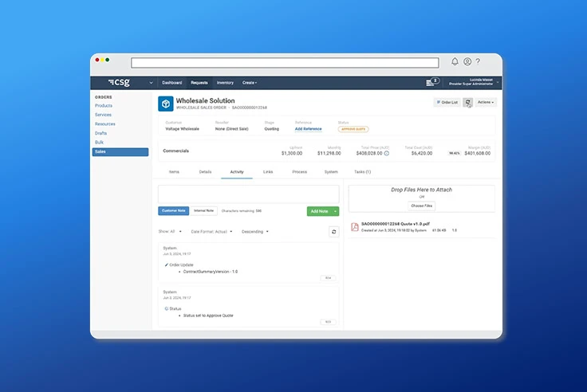Switch to the Items tab

[x=174, y=172]
